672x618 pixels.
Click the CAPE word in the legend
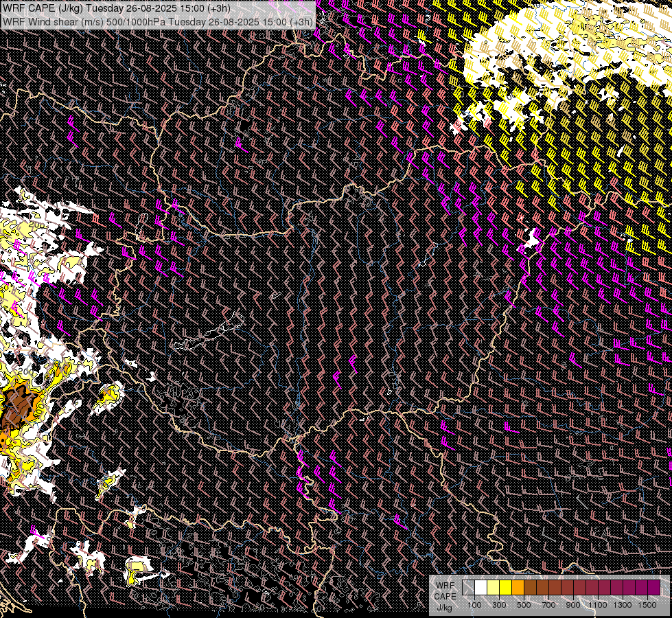pyautogui.click(x=445, y=596)
